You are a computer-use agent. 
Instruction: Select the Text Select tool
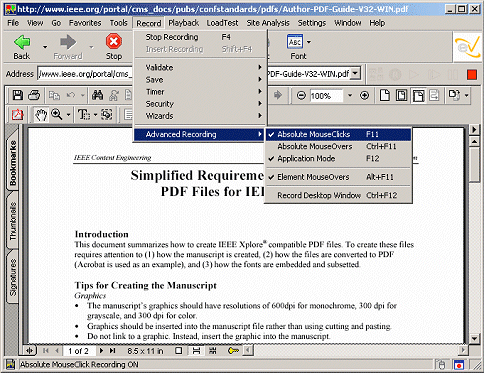[84, 115]
